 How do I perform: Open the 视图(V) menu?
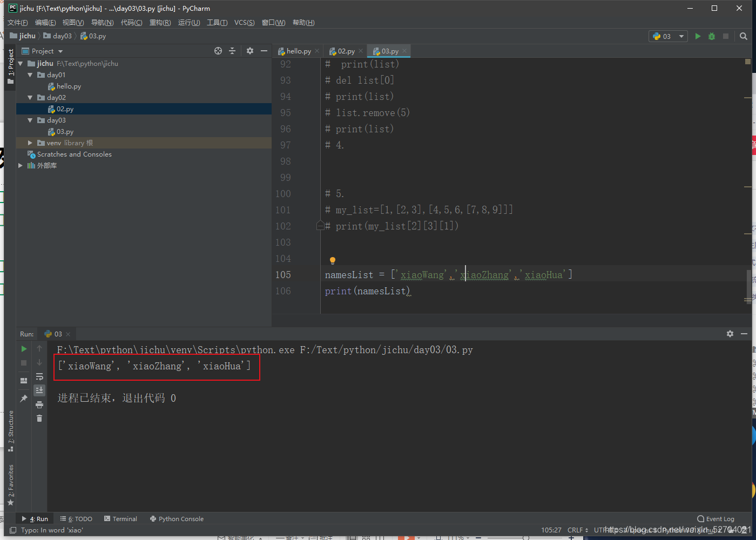point(73,23)
